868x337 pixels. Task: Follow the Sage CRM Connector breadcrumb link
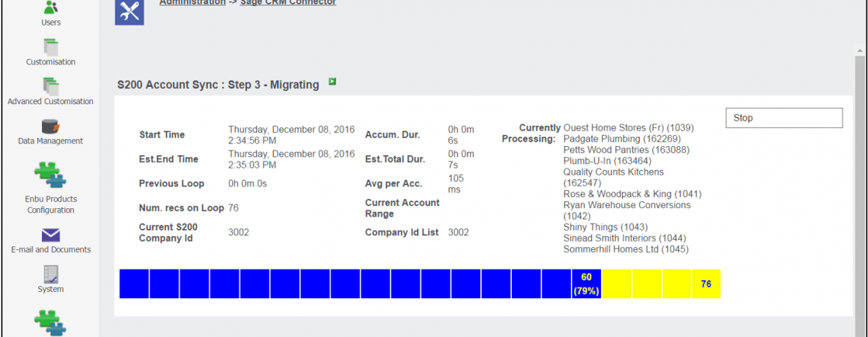pyautogui.click(x=288, y=2)
